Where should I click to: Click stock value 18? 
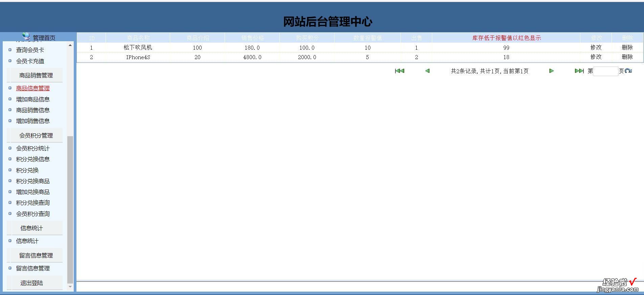[506, 57]
